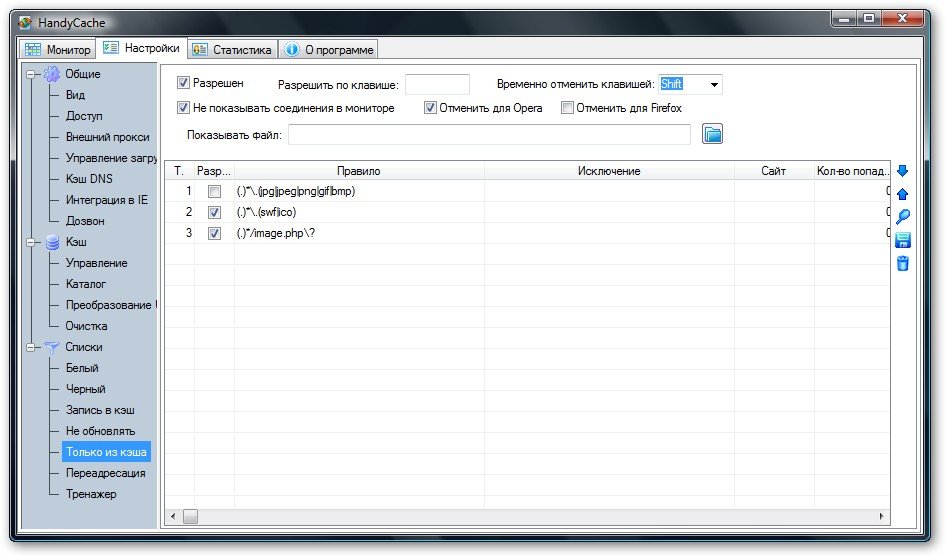The width and height of the screenshot is (945, 556).
Task: Click the blue move-up arrow icon
Action: tap(902, 194)
